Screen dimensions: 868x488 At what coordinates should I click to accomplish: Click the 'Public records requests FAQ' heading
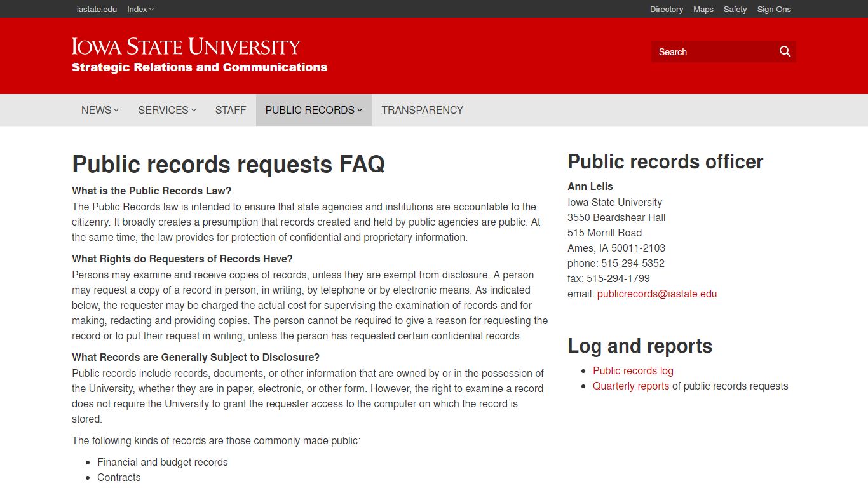click(228, 164)
